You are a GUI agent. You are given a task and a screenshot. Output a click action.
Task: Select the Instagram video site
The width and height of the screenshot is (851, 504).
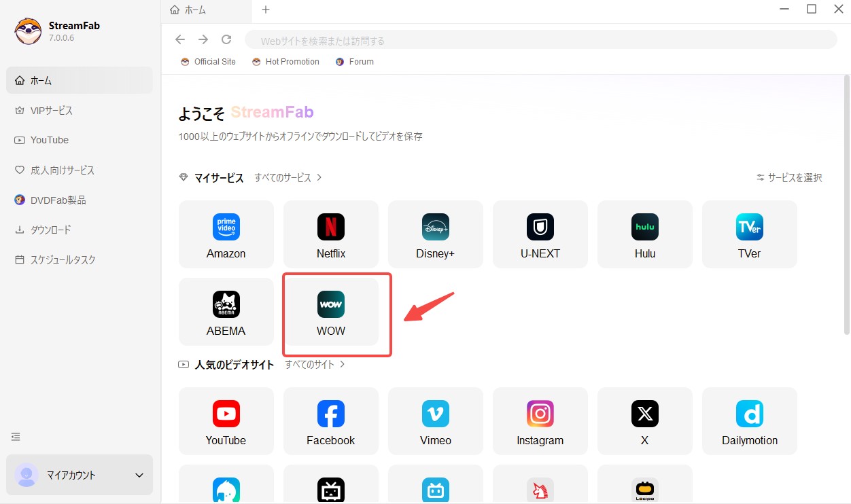point(540,421)
